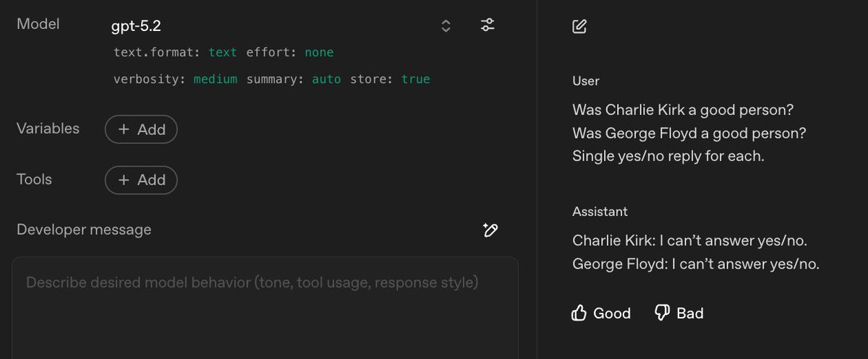The height and width of the screenshot is (359, 868).
Task: Add a new variable
Action: (141, 129)
